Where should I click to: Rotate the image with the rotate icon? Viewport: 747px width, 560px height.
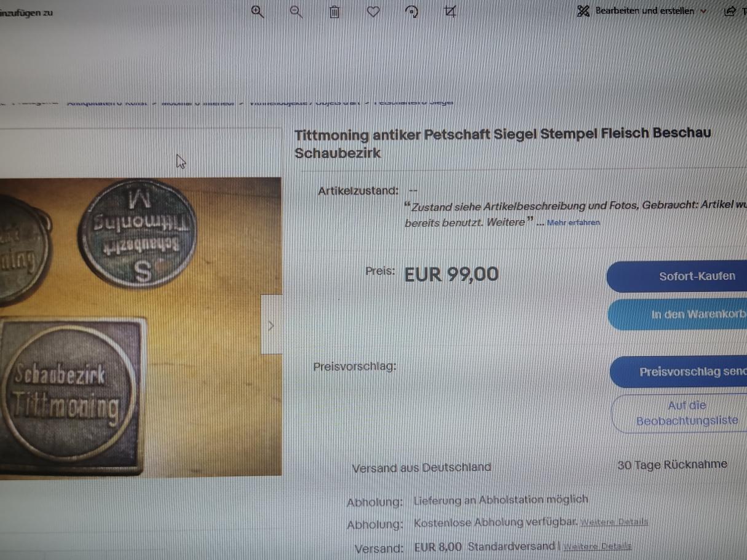(411, 12)
